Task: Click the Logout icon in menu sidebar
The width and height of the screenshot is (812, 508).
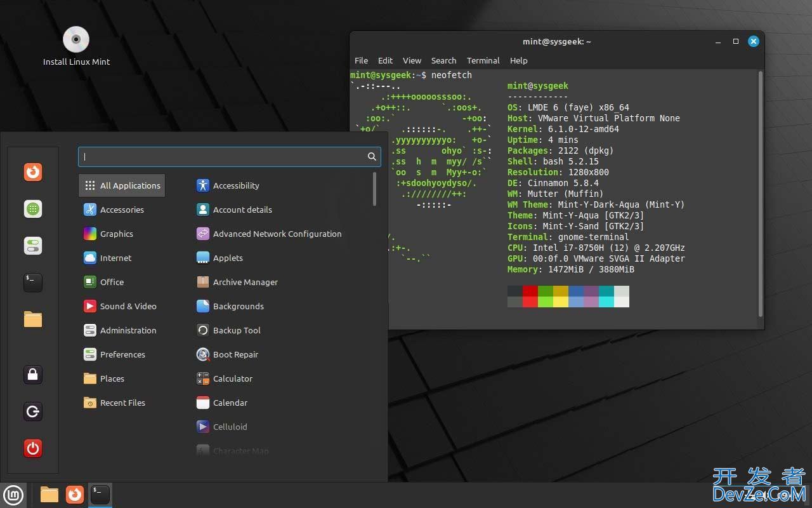Action: point(33,411)
